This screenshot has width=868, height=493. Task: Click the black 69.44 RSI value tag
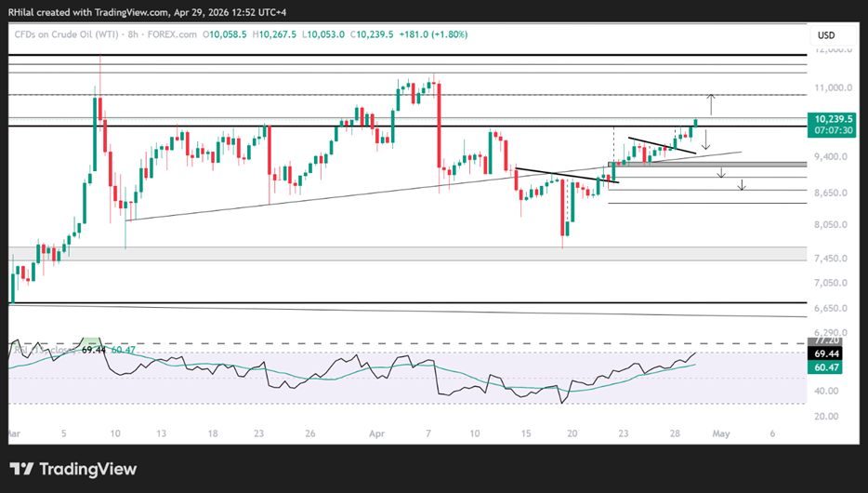[826, 354]
